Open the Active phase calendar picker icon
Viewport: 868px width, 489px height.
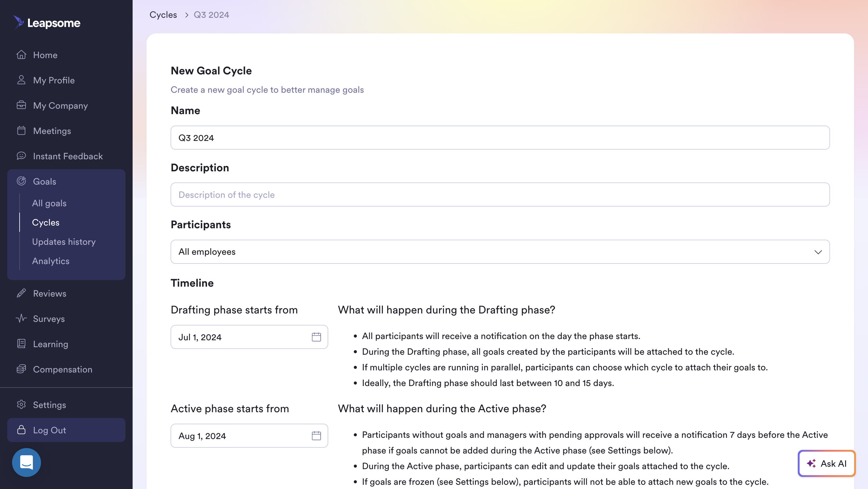tap(316, 435)
